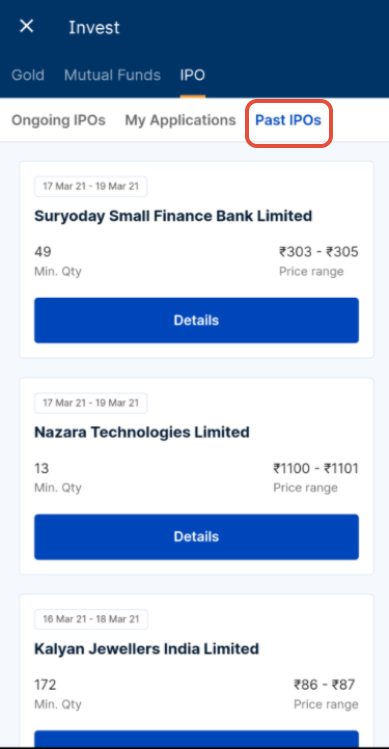Click the 17 Mar 21 - 19 Mar 21 date badge on Suryoday card
Screen dimensions: 389x749
pyautogui.click(x=91, y=186)
